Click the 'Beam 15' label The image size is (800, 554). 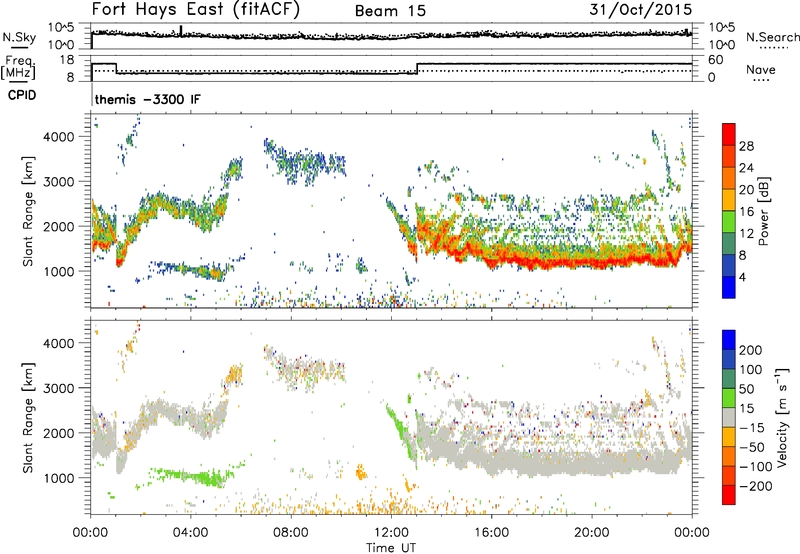(390, 11)
